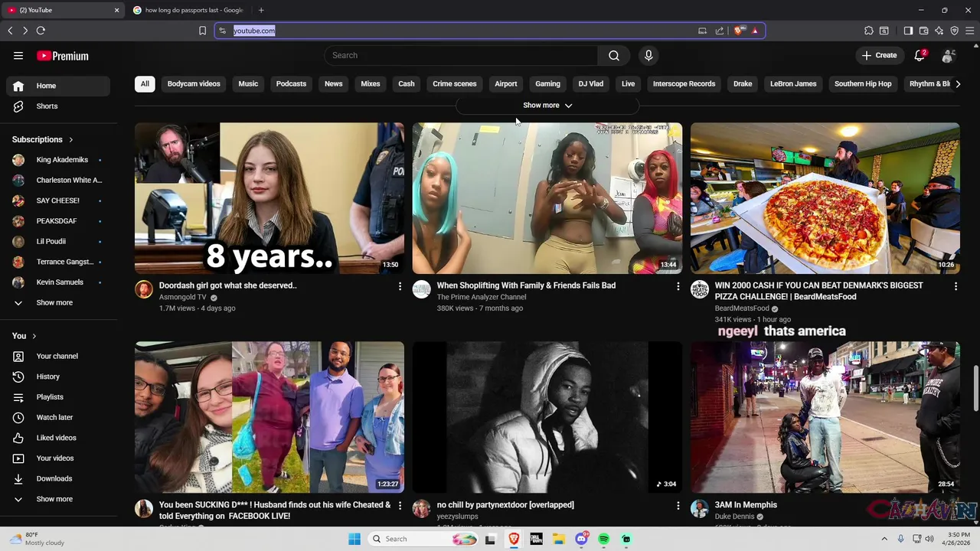Click the YouTube Premium logo
Screen dimensions: 980x551
63,56
